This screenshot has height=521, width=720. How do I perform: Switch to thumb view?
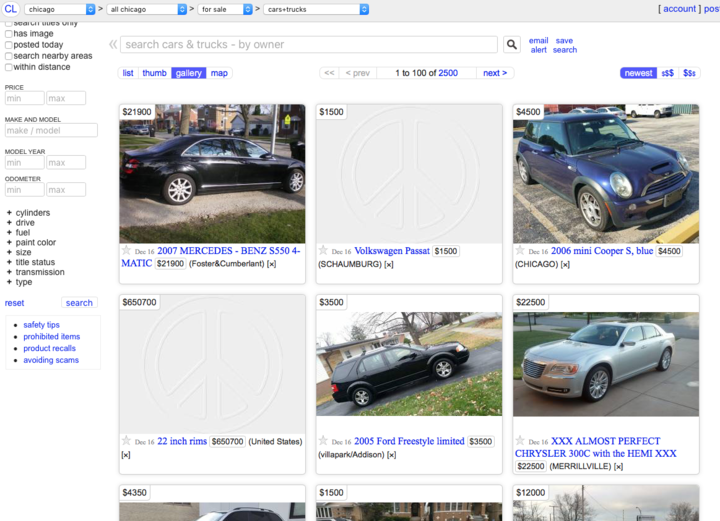point(154,73)
